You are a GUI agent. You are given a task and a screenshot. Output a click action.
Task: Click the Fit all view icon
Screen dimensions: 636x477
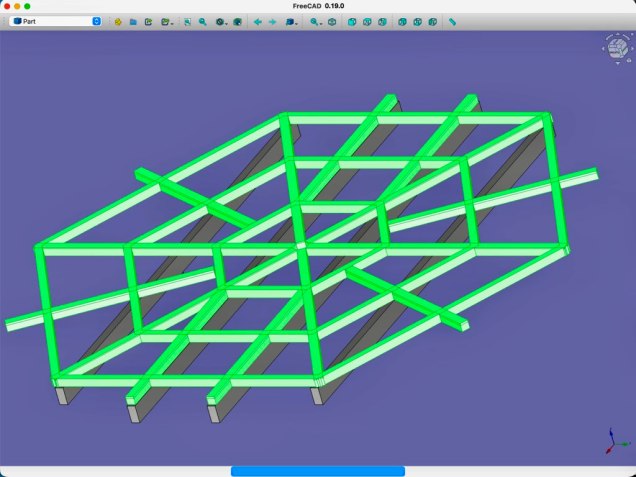pos(187,21)
